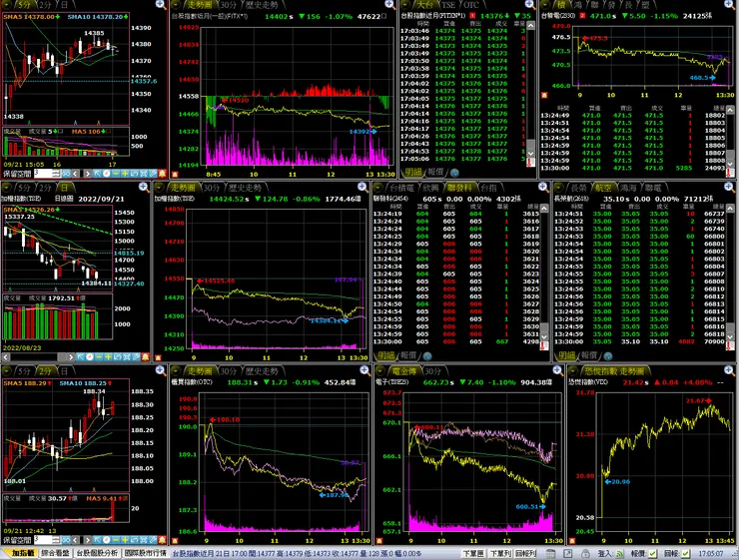Open the round dropdown arrow of the 長榮/航空 panel
Screen dimensions: 739x560
click(559, 188)
